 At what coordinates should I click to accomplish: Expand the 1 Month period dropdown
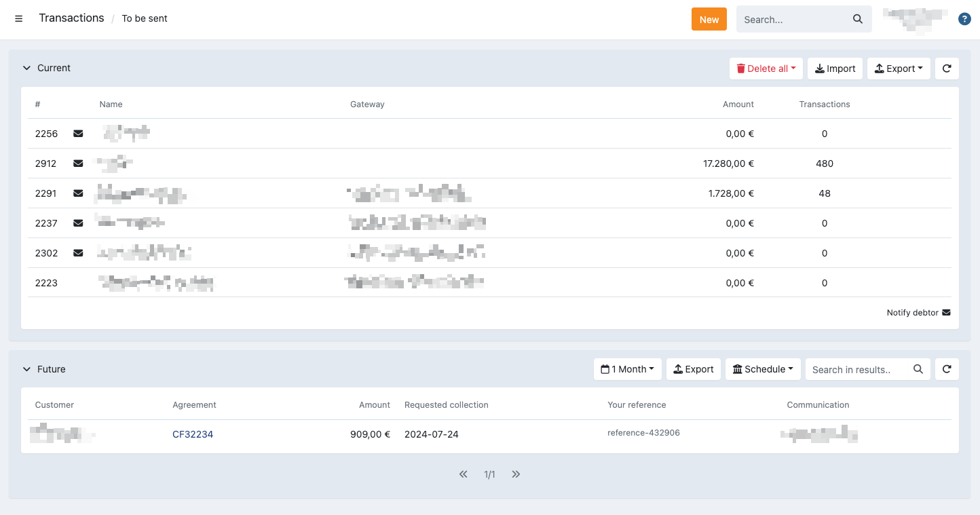[628, 369]
